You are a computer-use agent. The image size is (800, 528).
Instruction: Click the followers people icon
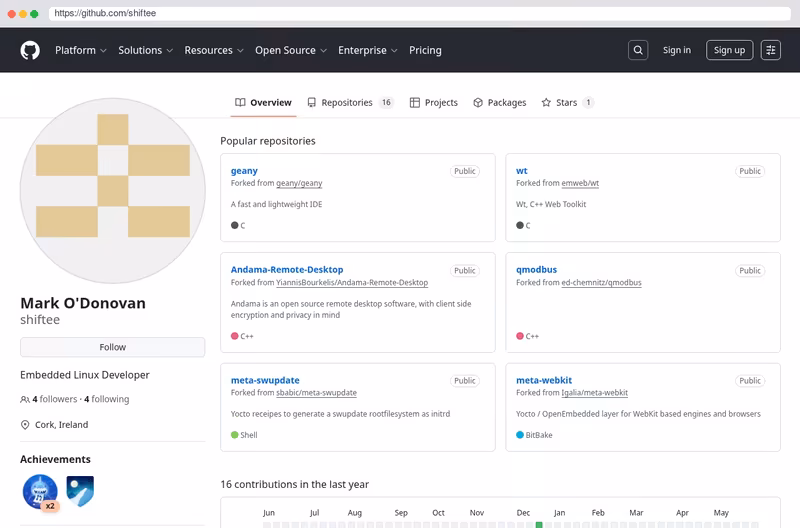pos(24,399)
